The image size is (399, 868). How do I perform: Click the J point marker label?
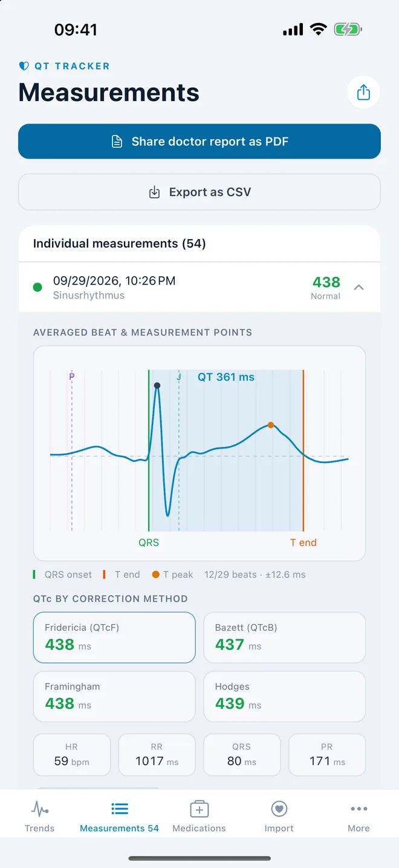tap(179, 376)
